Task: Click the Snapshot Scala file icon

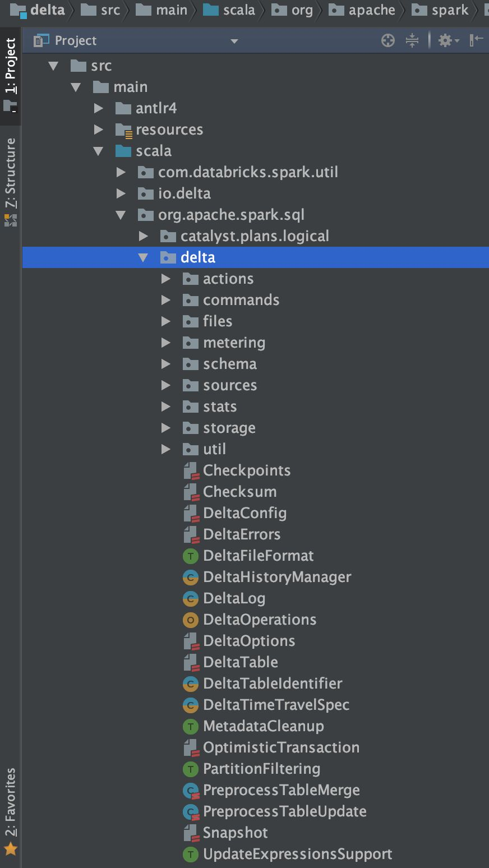Action: pyautogui.click(x=191, y=833)
